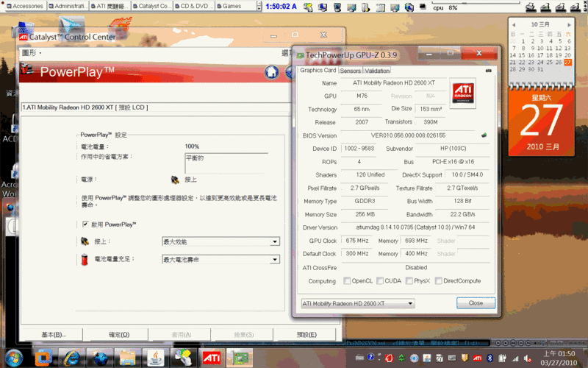Switch to the Validation tab

377,71
